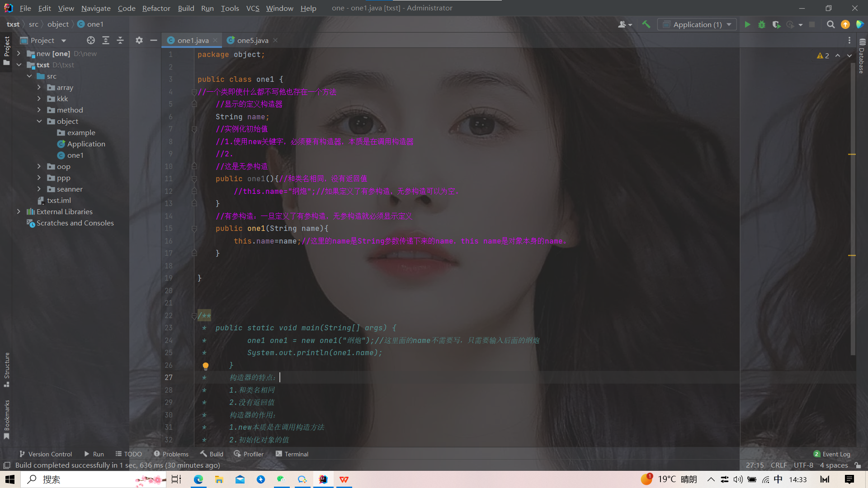
Task: Click the intention lightbulb in gutter
Action: [206, 366]
